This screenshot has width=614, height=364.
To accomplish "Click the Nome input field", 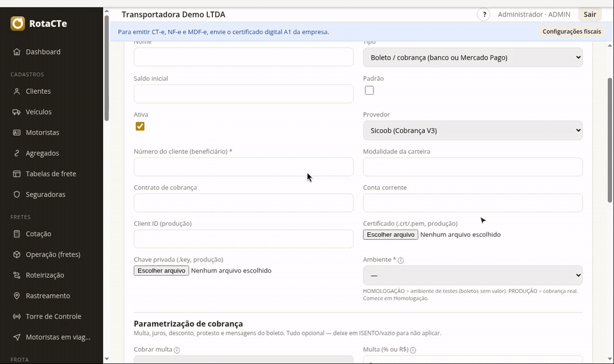I will pyautogui.click(x=244, y=57).
